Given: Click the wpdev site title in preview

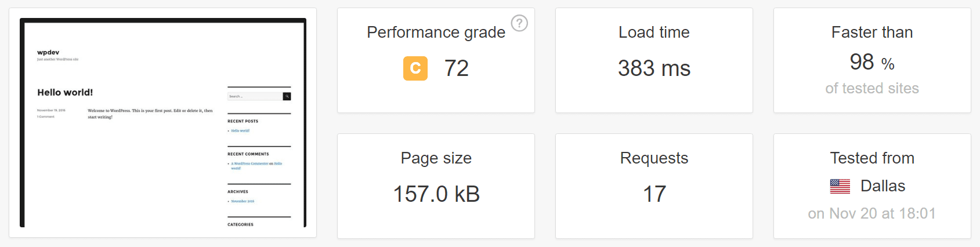Looking at the screenshot, I should pos(48,52).
